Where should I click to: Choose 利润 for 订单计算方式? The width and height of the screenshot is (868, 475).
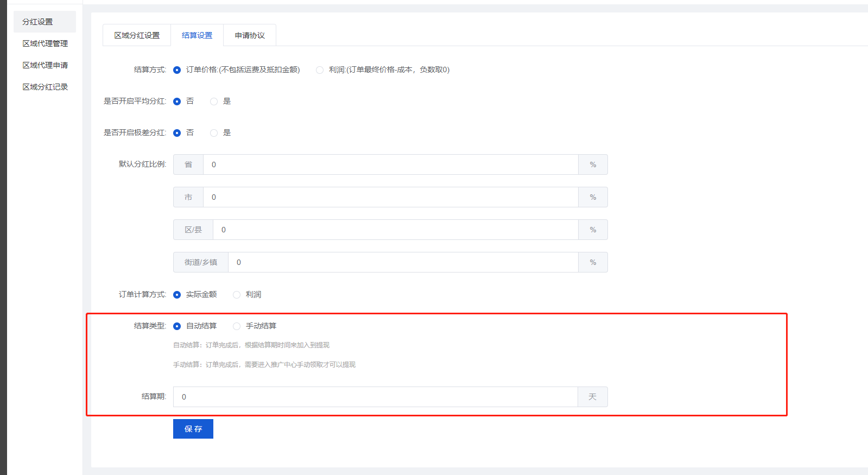(x=237, y=295)
